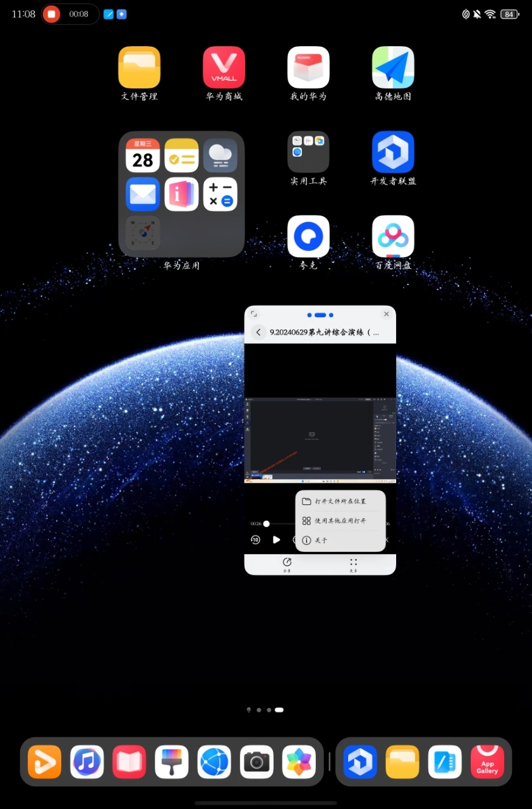Open the Weather app in folder

coord(221,155)
